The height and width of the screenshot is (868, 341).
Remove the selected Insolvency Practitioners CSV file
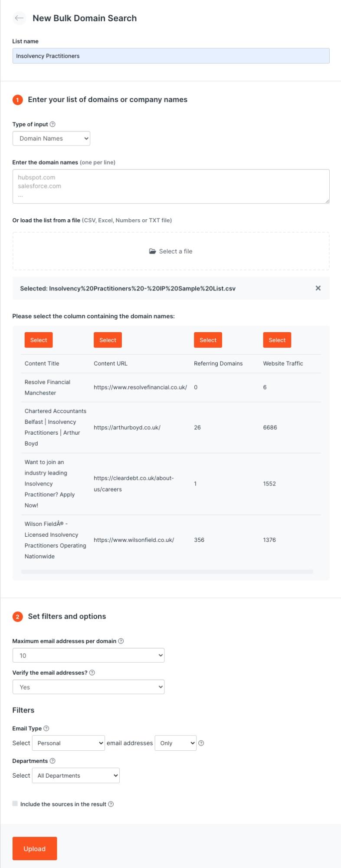(318, 287)
